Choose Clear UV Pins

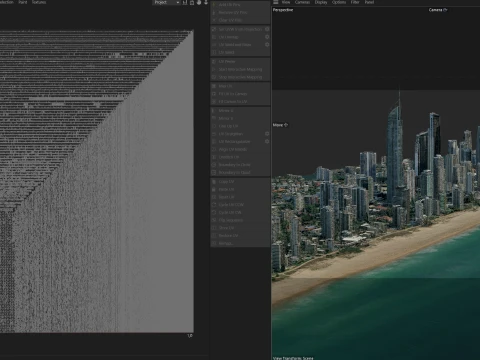240,20
